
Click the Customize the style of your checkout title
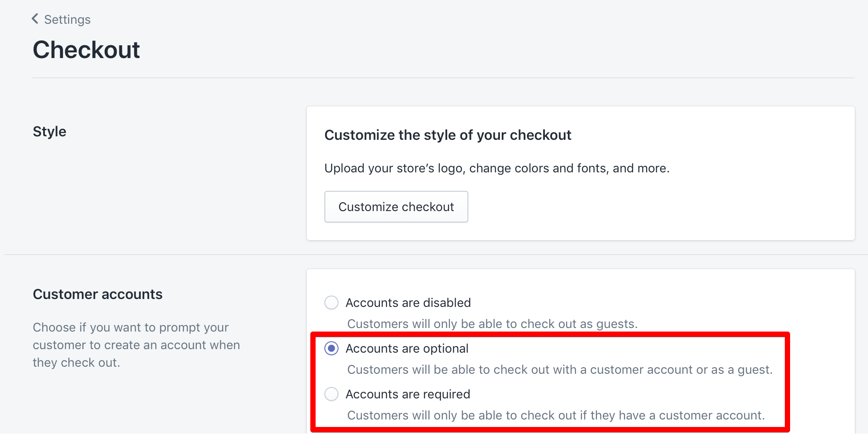[x=448, y=135]
